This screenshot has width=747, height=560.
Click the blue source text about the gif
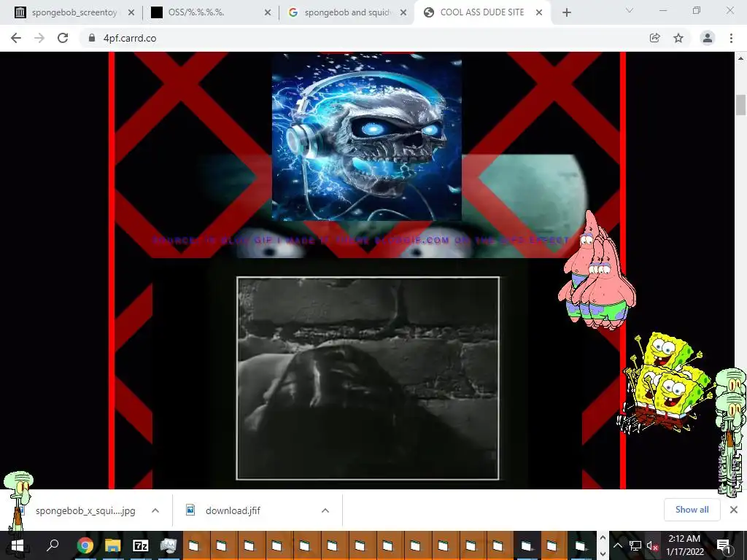point(360,240)
